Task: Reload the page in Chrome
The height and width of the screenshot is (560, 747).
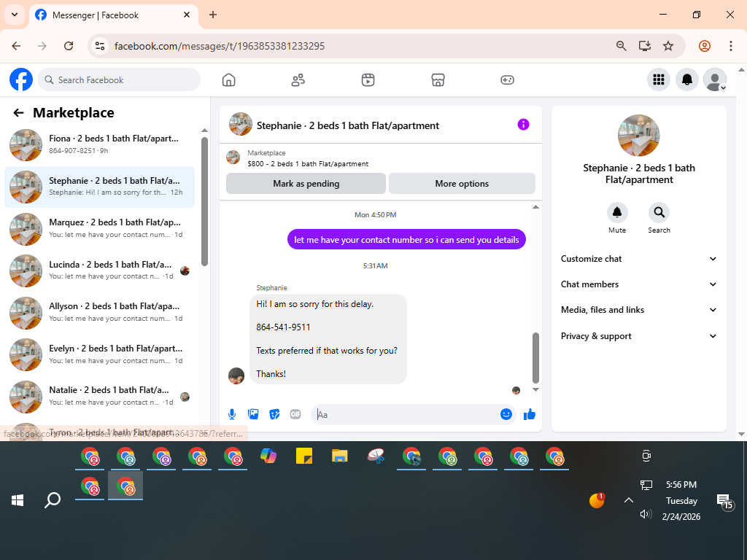Action: (69, 46)
